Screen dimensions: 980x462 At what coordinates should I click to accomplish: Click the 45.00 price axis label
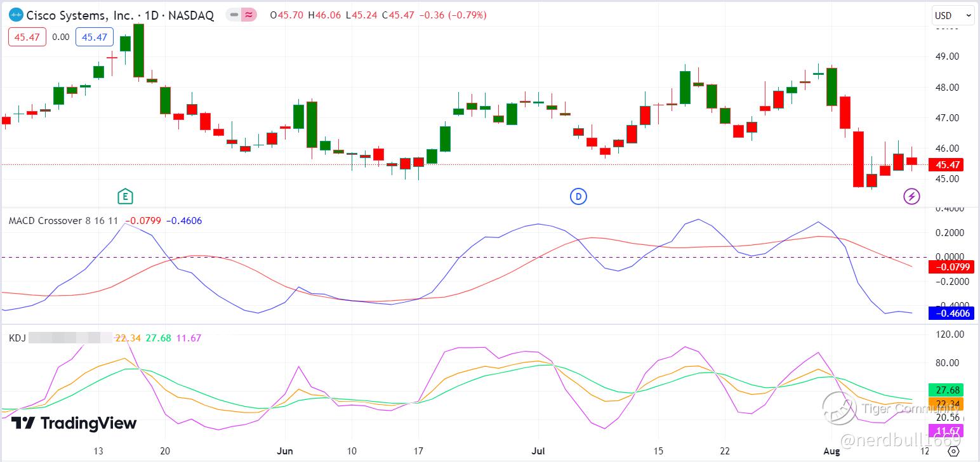tap(946, 179)
